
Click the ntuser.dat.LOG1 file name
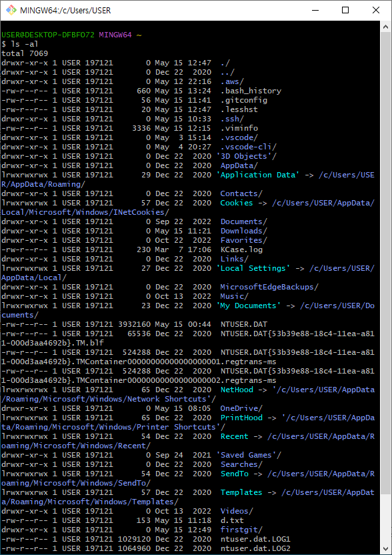pyautogui.click(x=255, y=539)
